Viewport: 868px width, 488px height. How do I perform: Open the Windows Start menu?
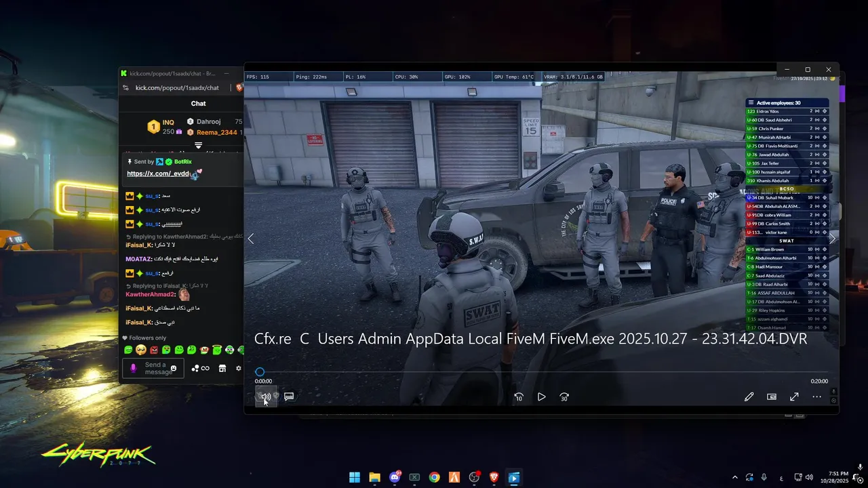[355, 477]
